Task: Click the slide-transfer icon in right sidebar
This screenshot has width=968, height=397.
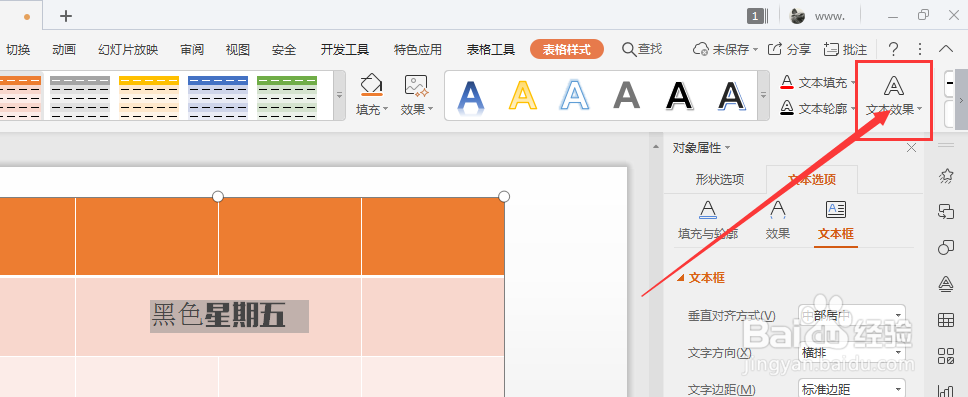Action: click(x=946, y=212)
